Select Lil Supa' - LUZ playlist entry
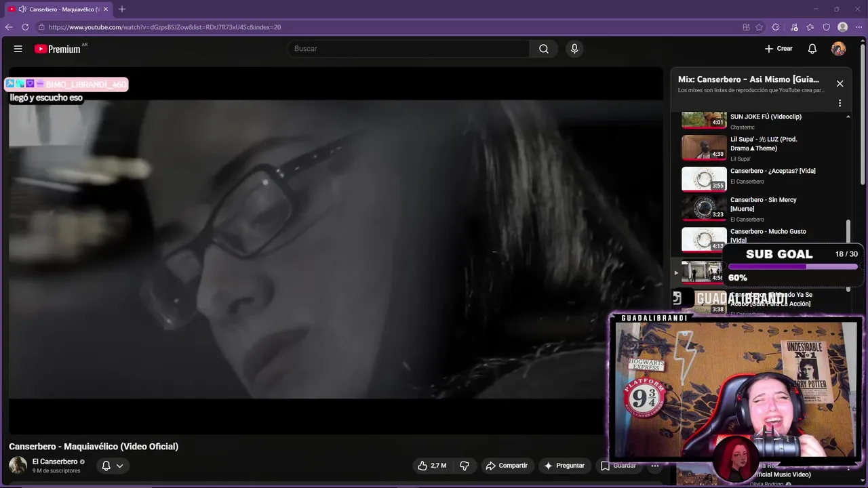 [762, 148]
